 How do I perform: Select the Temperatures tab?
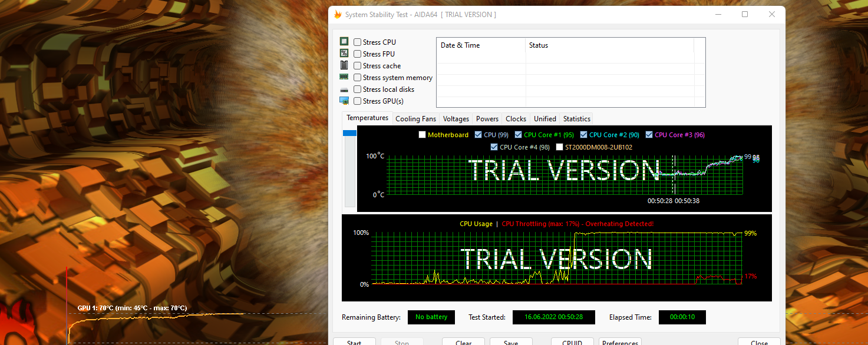click(367, 118)
